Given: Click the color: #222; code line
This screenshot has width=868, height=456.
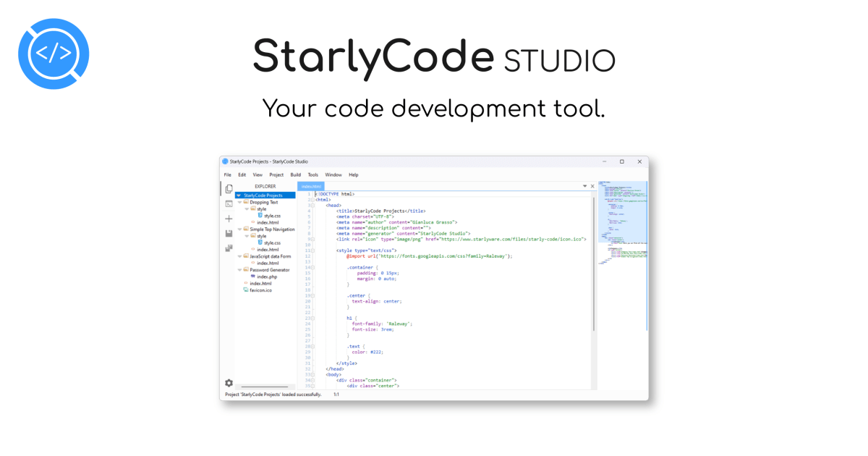Looking at the screenshot, I should click(367, 352).
